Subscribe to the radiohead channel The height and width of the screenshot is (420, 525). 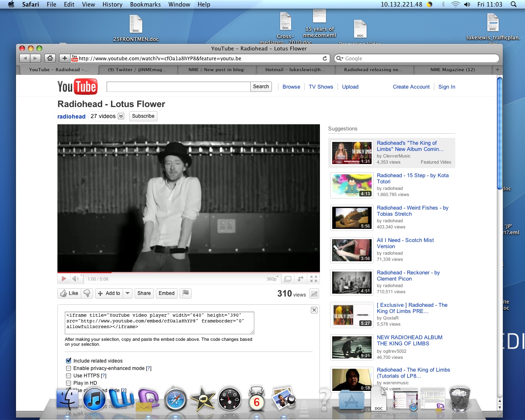point(143,116)
